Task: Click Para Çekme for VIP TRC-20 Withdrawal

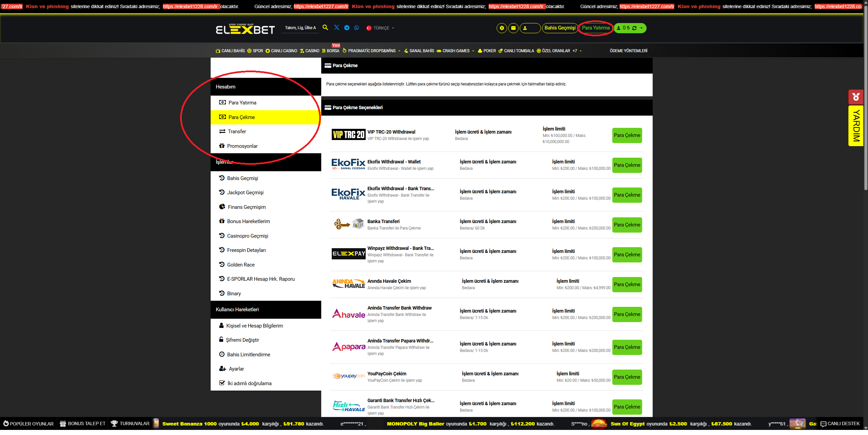Action: point(627,135)
